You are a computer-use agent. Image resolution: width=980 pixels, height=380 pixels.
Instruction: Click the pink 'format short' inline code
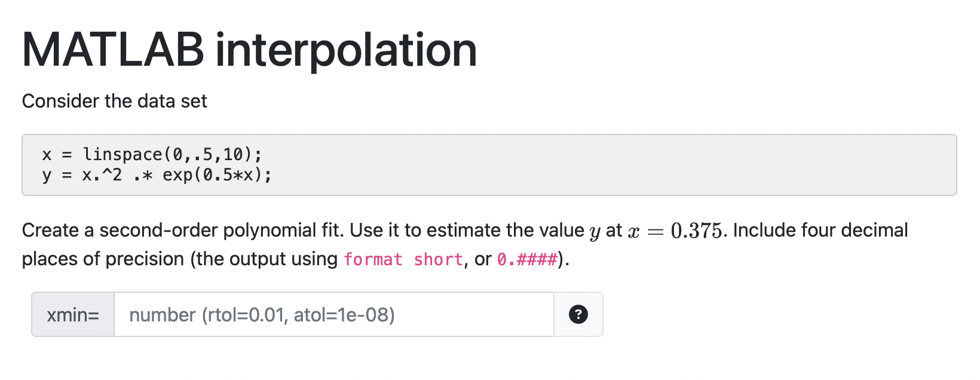(x=403, y=259)
